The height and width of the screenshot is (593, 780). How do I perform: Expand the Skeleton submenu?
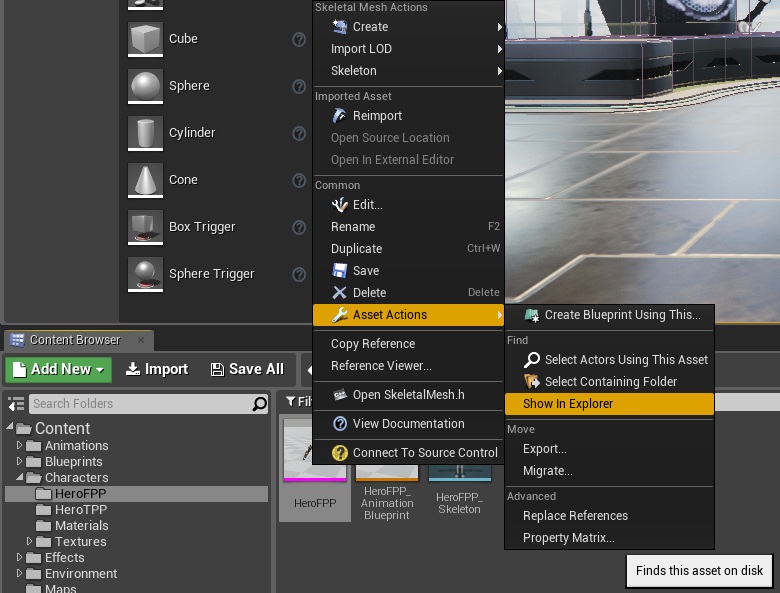pyautogui.click(x=499, y=71)
